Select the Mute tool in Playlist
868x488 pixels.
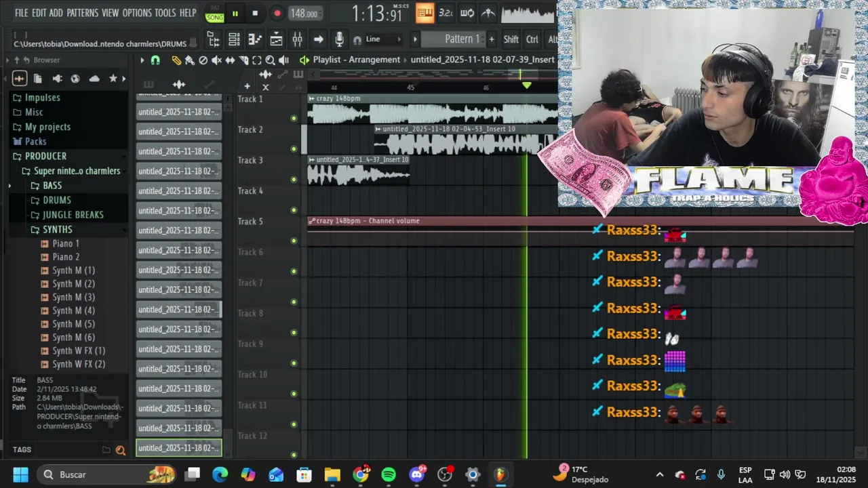point(216,60)
